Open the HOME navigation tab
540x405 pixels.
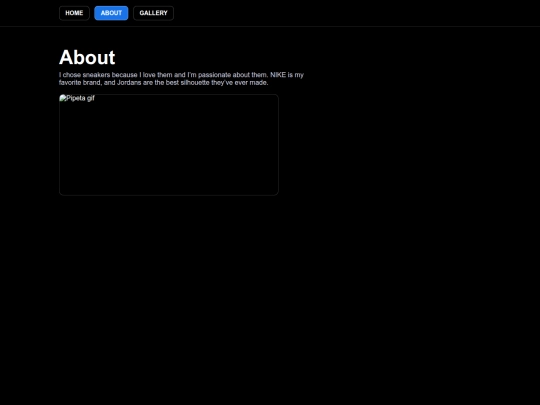pos(74,13)
